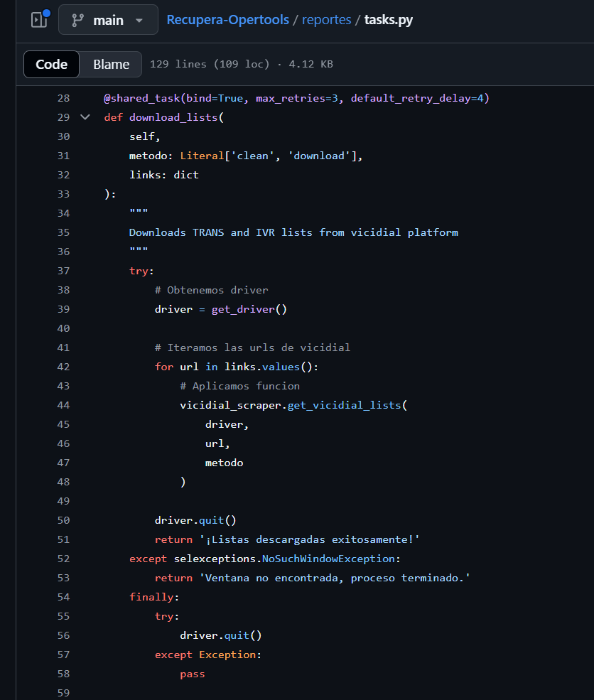Select line number 44
The image size is (594, 700).
click(x=63, y=405)
